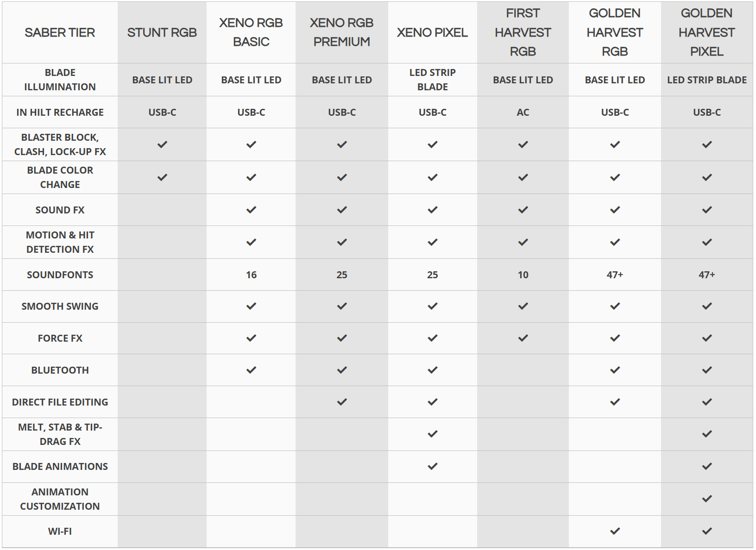Click the Saber Tier header cell
The image size is (756, 550).
[60, 32]
